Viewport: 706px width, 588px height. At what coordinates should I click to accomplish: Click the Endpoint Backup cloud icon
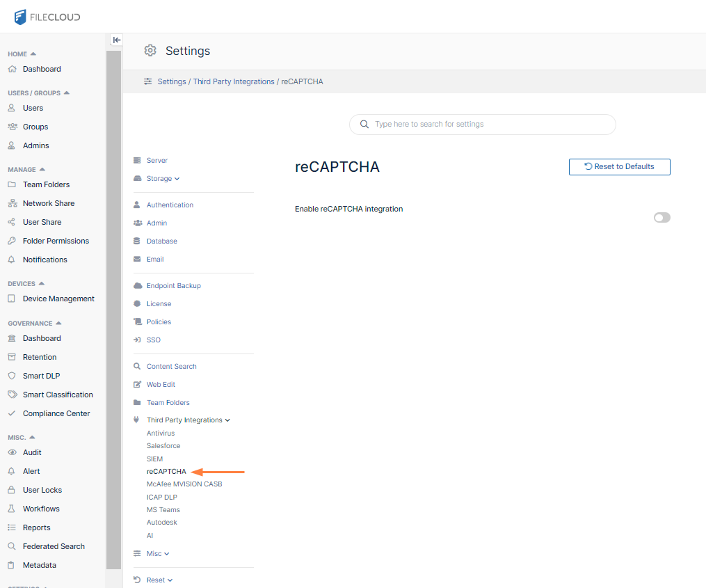(x=138, y=286)
